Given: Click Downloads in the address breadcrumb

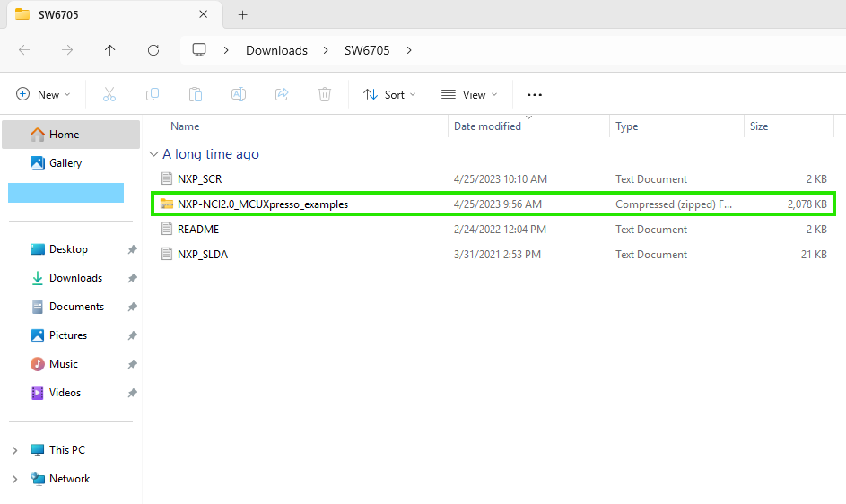Looking at the screenshot, I should tap(277, 50).
